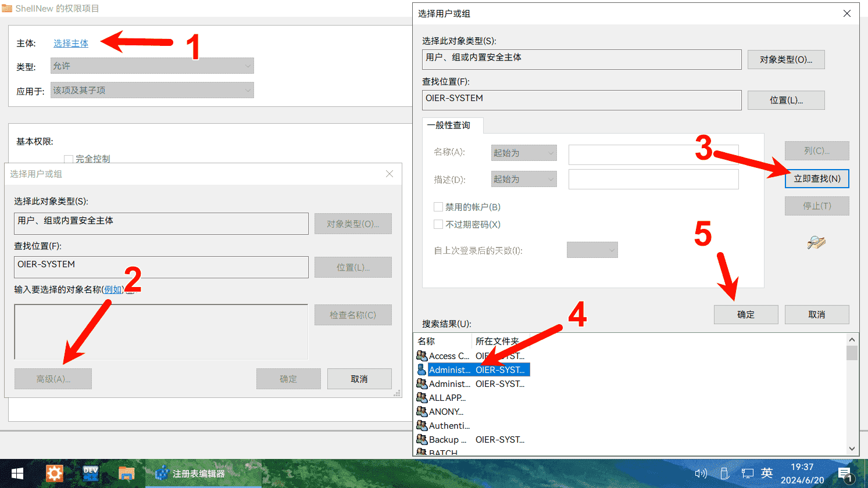The height and width of the screenshot is (488, 868).
Task: Switch to the 一般性查询 tab
Action: 449,125
